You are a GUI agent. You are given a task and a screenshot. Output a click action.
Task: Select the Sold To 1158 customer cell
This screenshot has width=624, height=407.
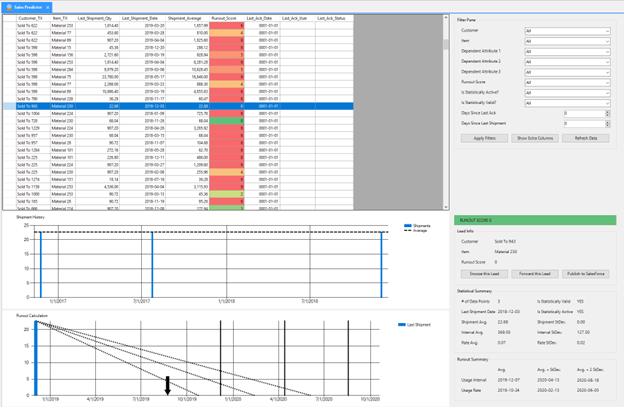pos(33,187)
